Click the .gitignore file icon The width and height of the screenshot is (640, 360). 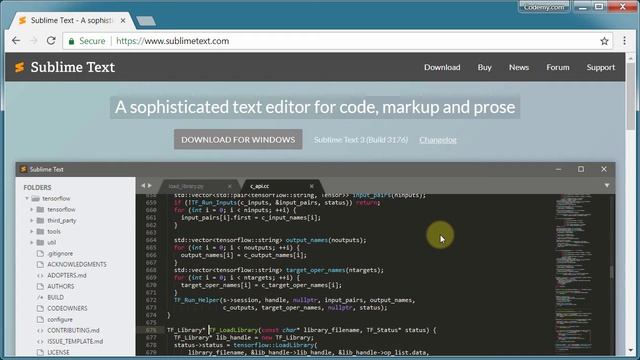pyautogui.click(x=40, y=253)
